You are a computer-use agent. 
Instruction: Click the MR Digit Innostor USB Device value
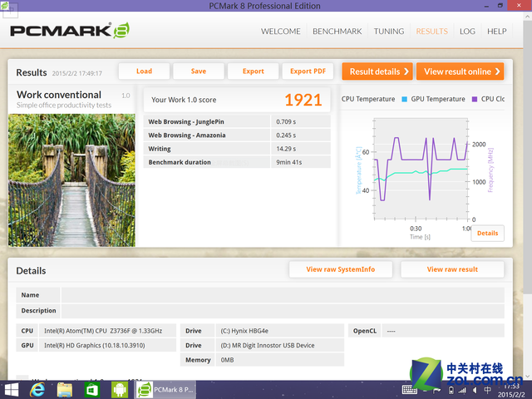tap(268, 346)
